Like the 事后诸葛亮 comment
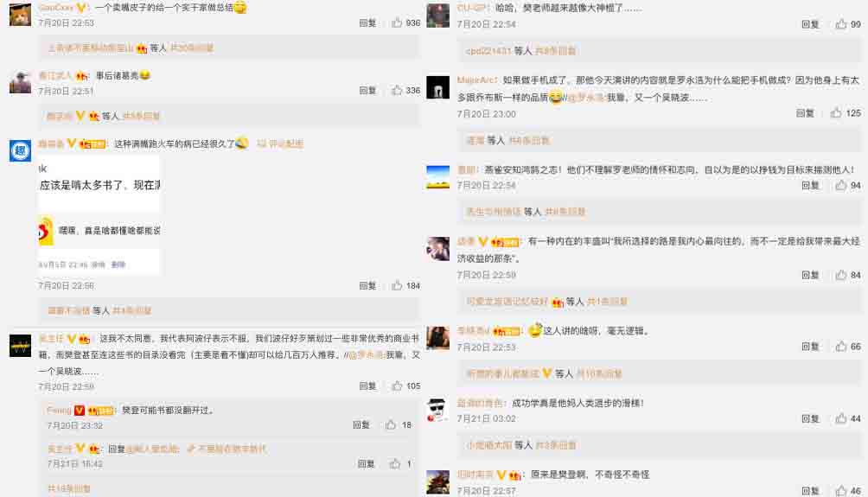Screen dimensions: 868x497 coord(397,90)
